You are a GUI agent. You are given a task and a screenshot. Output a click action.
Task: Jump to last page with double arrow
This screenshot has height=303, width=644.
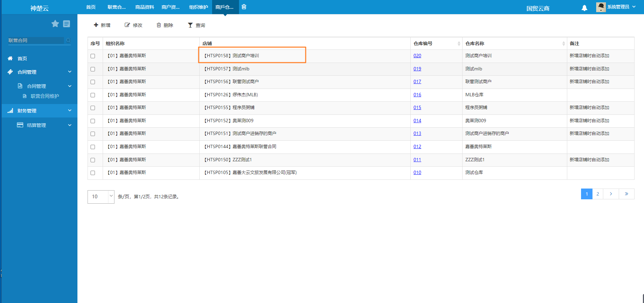(x=626, y=194)
